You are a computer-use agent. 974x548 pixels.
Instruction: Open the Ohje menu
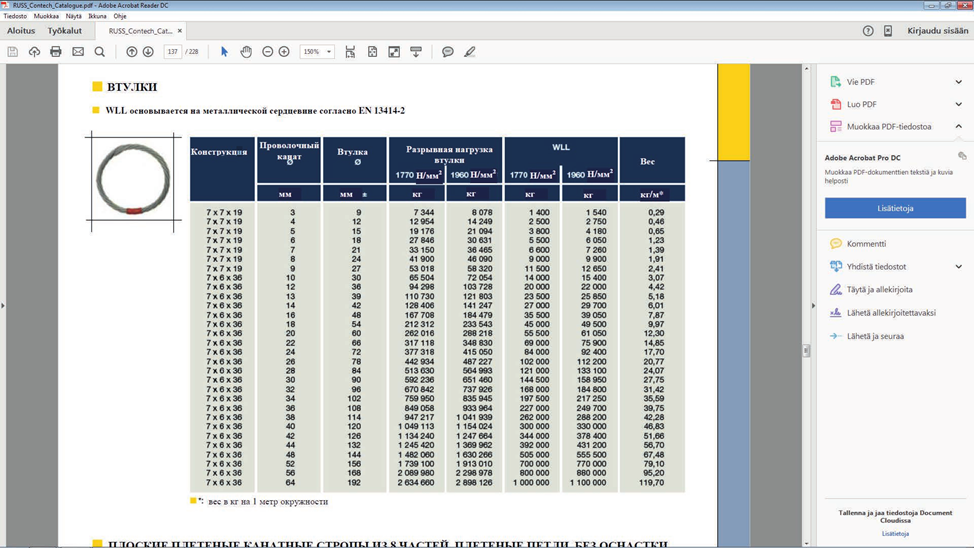pyautogui.click(x=120, y=16)
